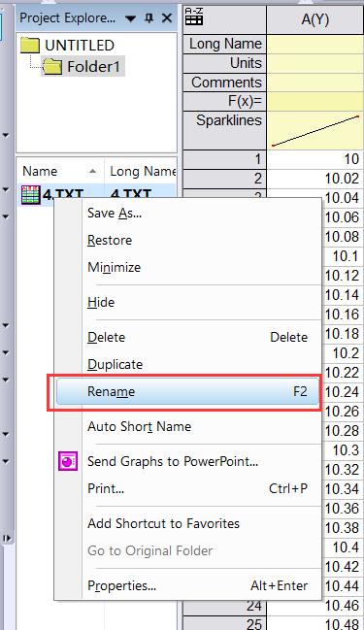Click Add Shortcut to Favorites
The image size is (364, 630).
[x=163, y=523]
